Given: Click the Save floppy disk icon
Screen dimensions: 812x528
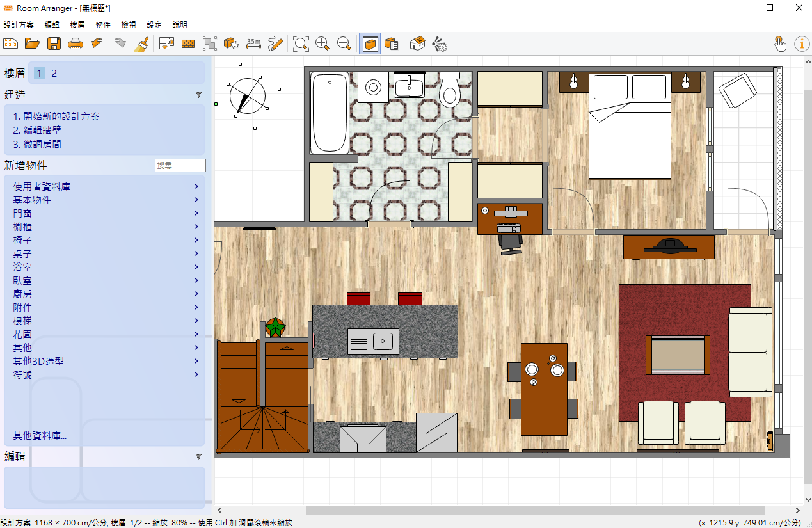Looking at the screenshot, I should (54, 44).
